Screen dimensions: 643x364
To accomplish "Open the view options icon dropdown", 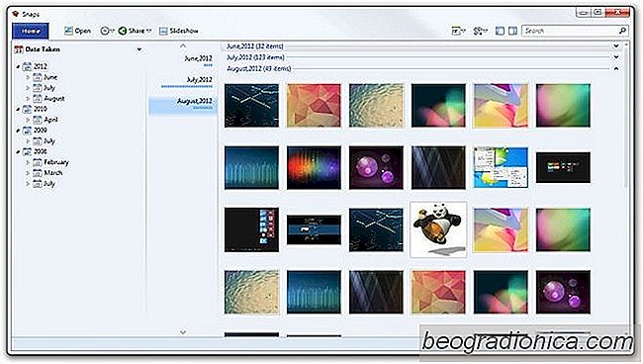I will (x=458, y=31).
